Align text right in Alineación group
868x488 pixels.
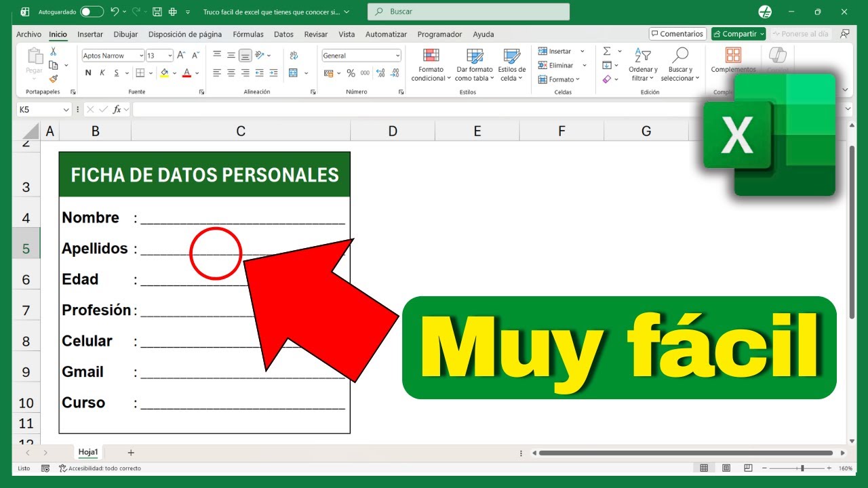pos(245,73)
